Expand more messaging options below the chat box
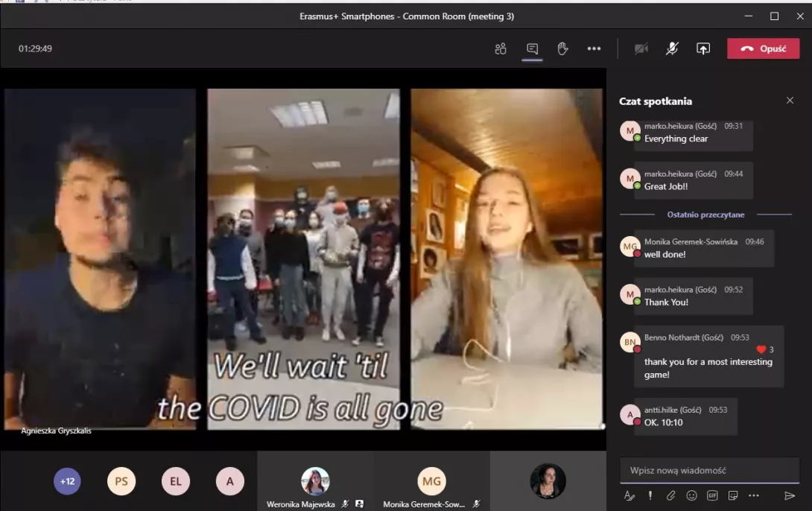 754,495
